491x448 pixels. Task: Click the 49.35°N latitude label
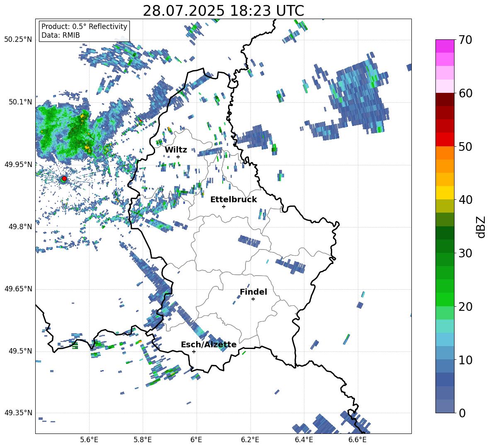tap(18, 413)
